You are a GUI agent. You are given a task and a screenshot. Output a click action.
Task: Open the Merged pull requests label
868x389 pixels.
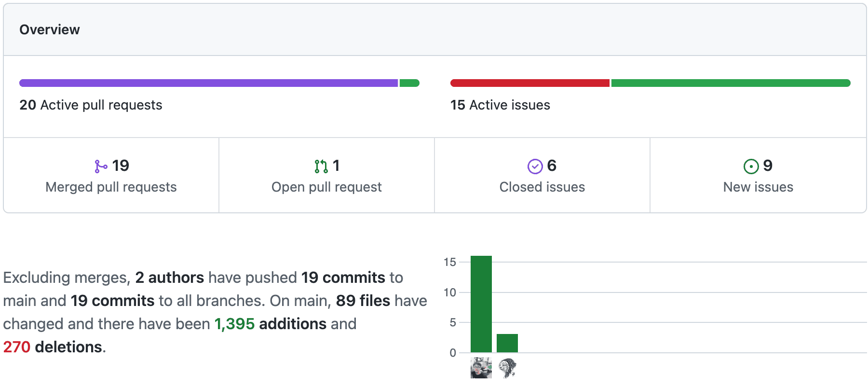point(111,187)
